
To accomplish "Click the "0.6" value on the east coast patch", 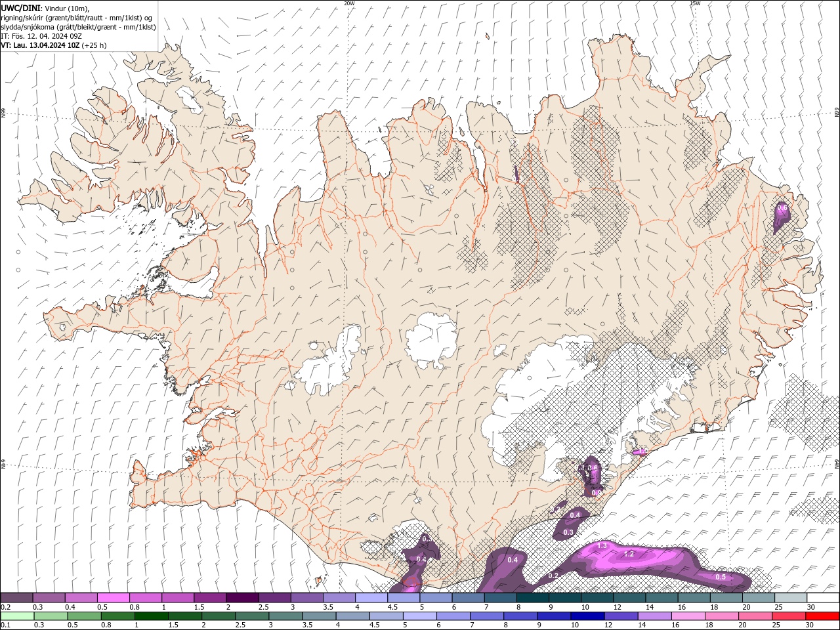I will tap(782, 207).
